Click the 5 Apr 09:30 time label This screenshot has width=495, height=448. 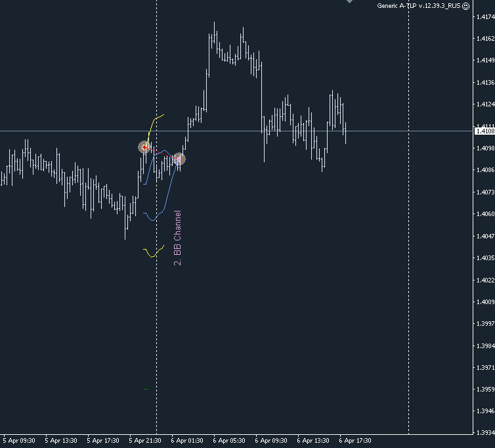[x=19, y=441]
